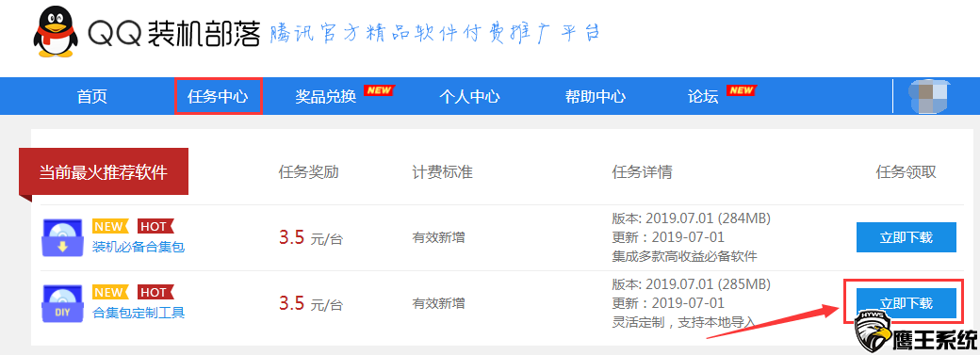
Task: Open the 帮助中心 page
Action: click(595, 97)
